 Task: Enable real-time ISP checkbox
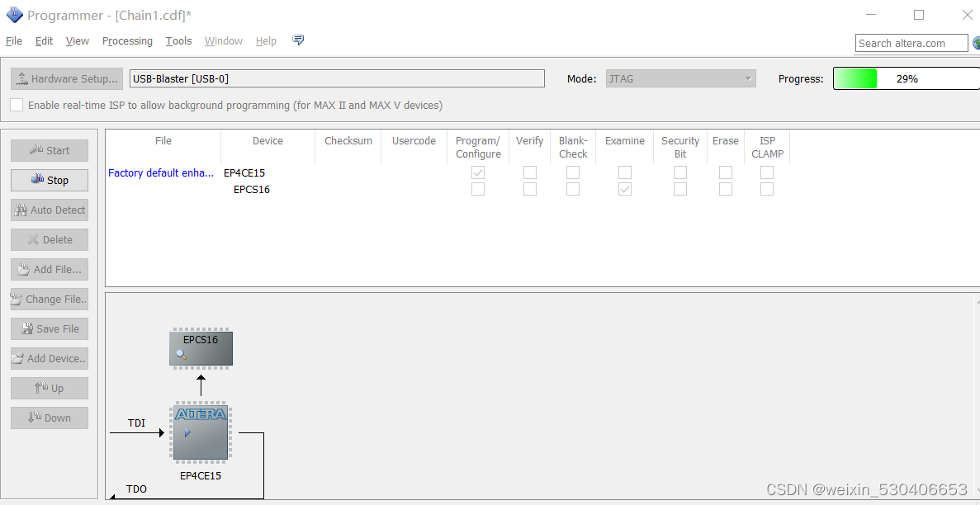coord(17,105)
